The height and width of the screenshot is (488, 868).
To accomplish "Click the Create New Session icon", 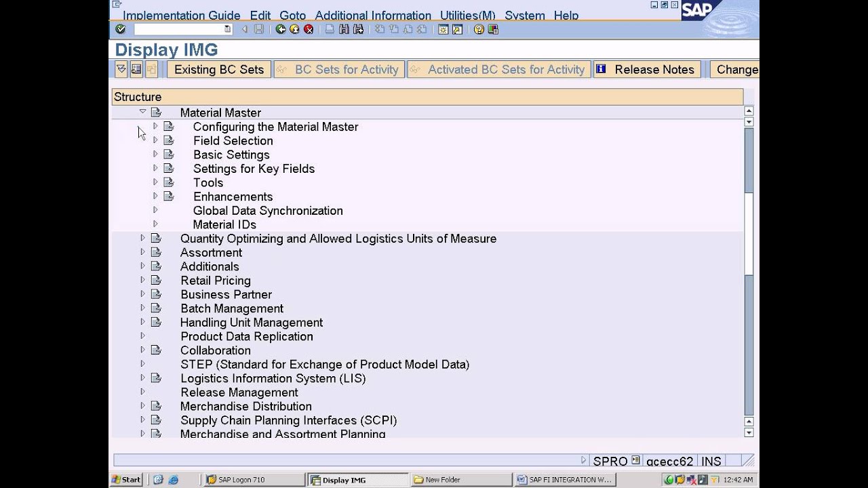I will 443,29.
